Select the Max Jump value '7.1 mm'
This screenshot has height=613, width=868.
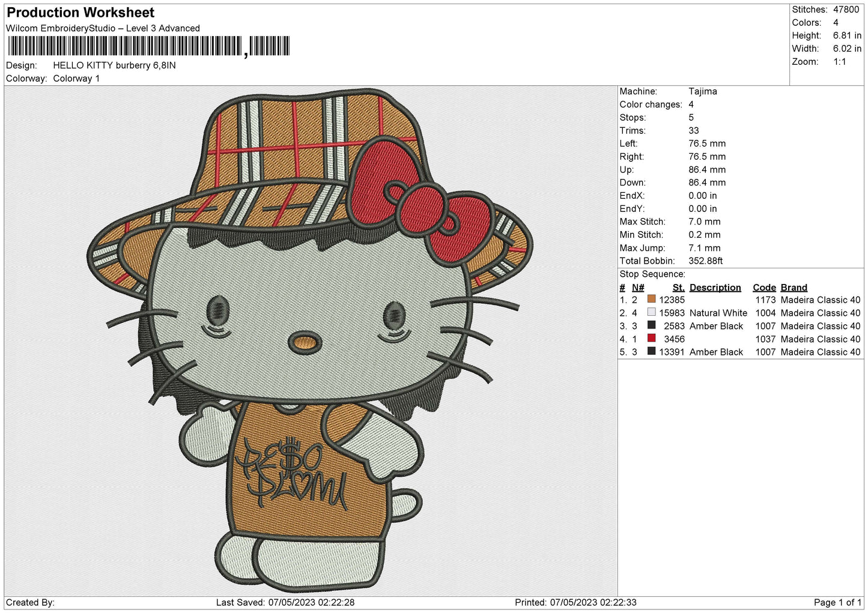[x=705, y=248]
